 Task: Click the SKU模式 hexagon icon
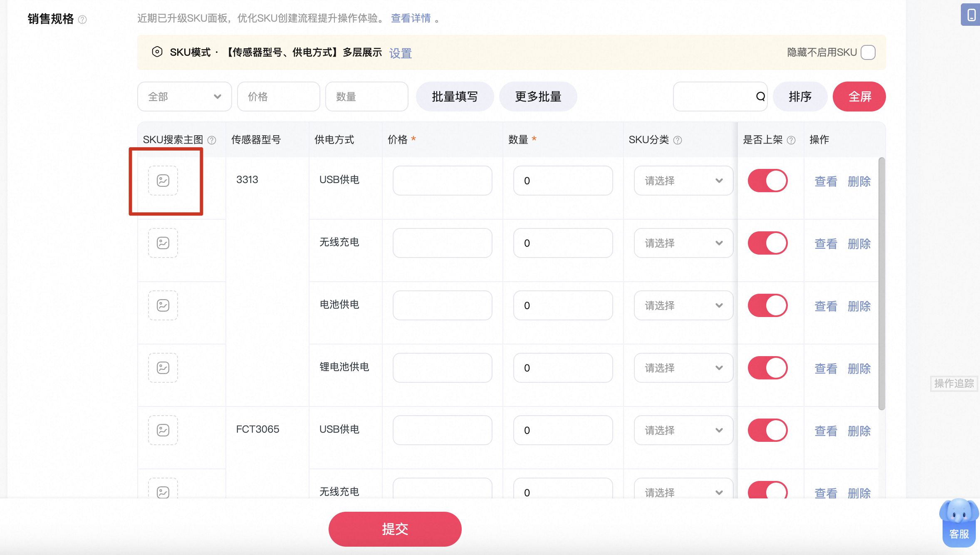(x=157, y=52)
